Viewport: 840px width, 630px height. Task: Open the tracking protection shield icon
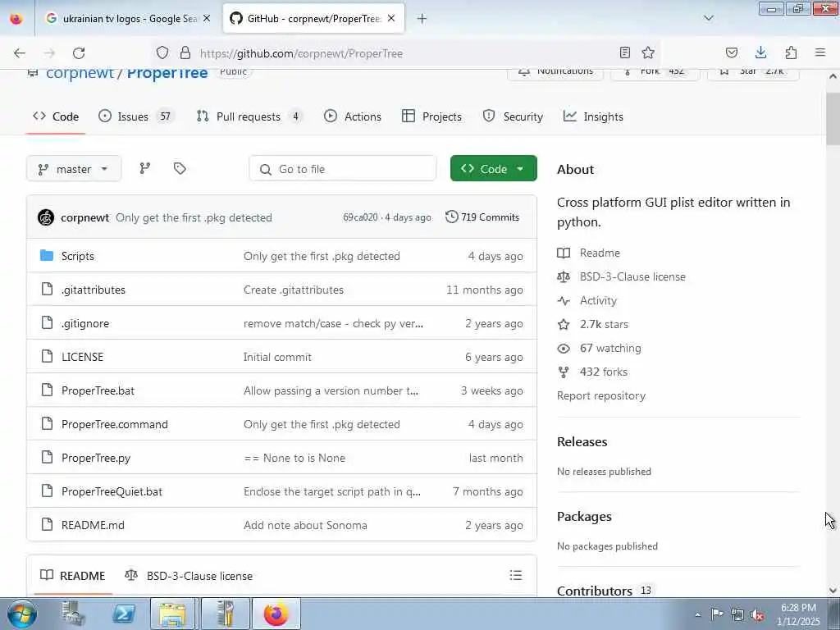coord(162,52)
